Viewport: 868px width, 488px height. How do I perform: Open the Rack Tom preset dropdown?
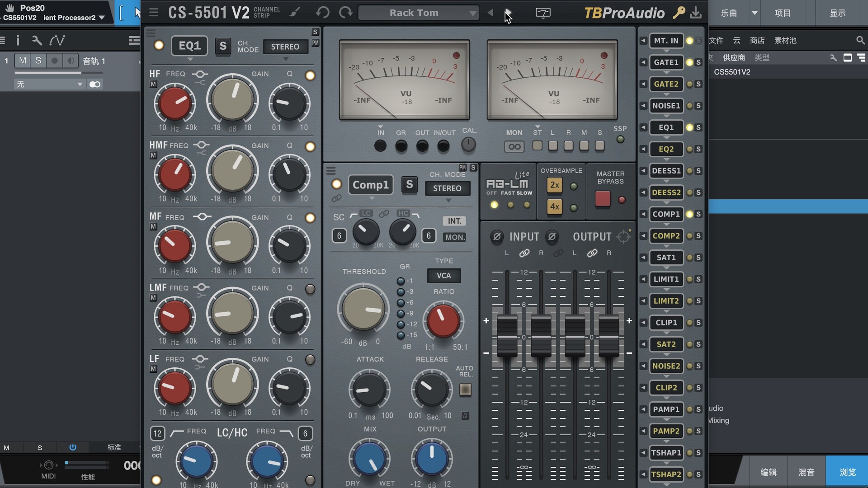click(x=418, y=13)
